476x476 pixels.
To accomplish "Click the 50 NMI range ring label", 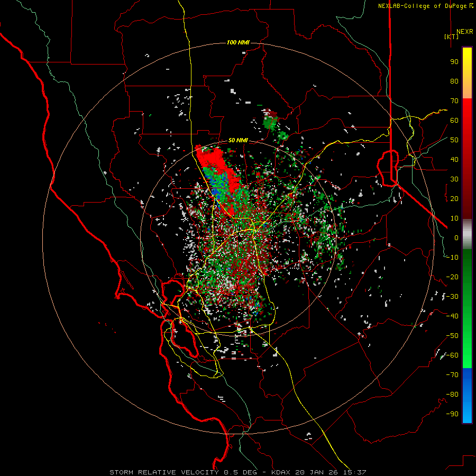I will [x=238, y=140].
